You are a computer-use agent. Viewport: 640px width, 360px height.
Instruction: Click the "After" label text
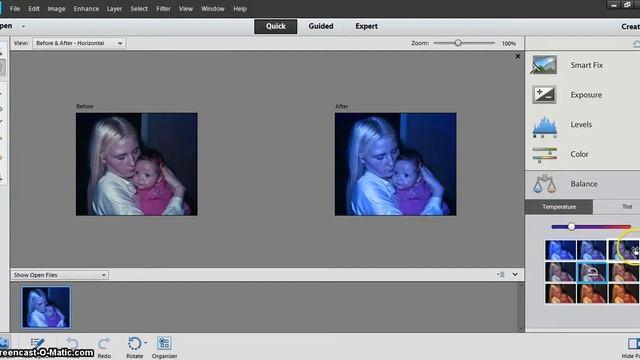342,107
